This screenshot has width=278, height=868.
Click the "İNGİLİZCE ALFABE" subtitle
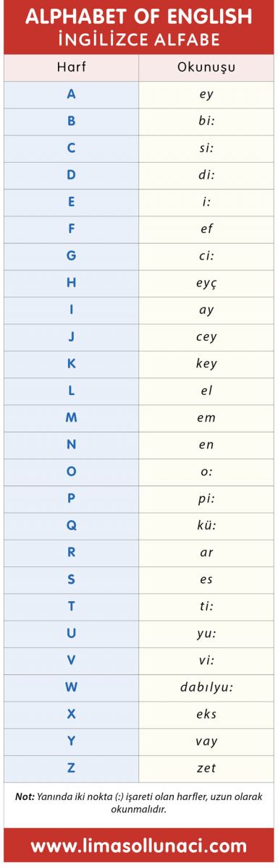(139, 39)
